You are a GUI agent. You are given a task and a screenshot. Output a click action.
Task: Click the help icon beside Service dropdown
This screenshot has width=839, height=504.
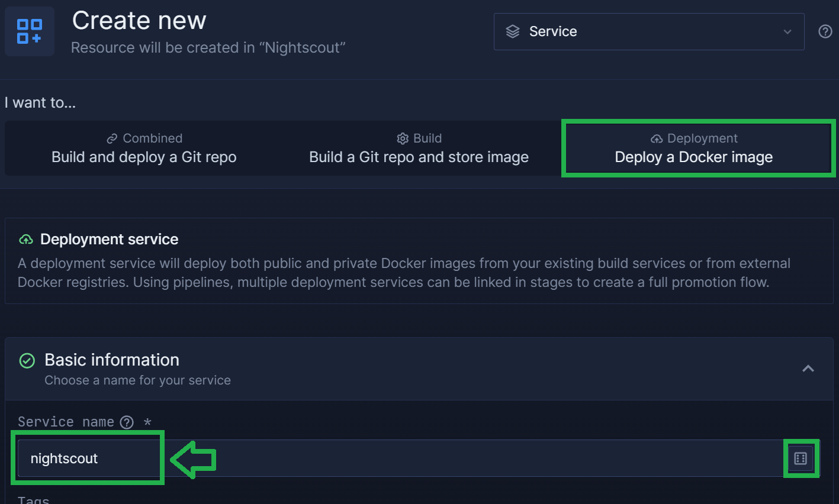825,31
